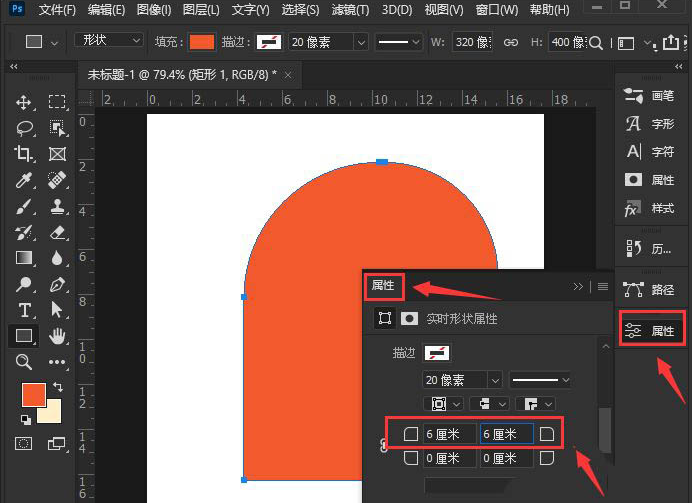Click the top-left corner radius field
The image size is (692, 503).
[x=448, y=434]
